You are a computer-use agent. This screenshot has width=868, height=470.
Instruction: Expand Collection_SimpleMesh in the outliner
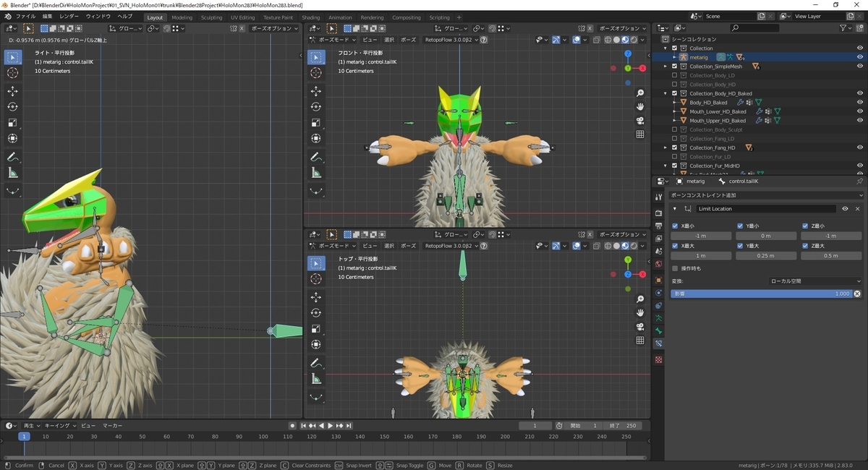click(665, 66)
